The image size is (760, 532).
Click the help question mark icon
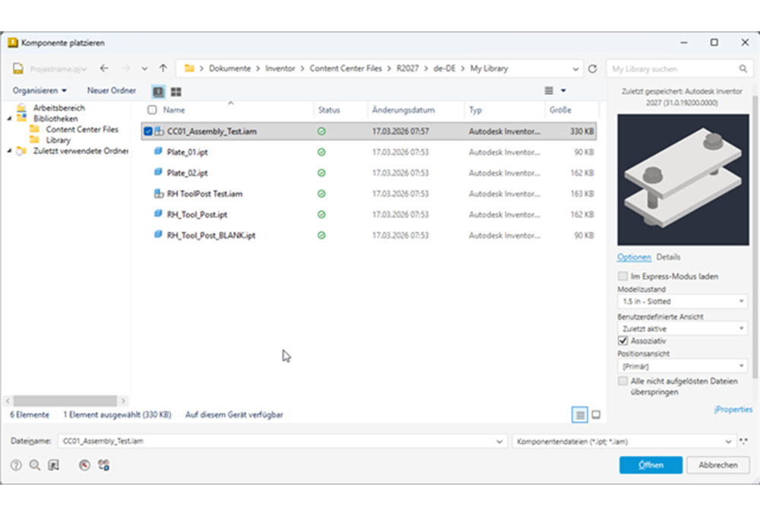(16, 465)
